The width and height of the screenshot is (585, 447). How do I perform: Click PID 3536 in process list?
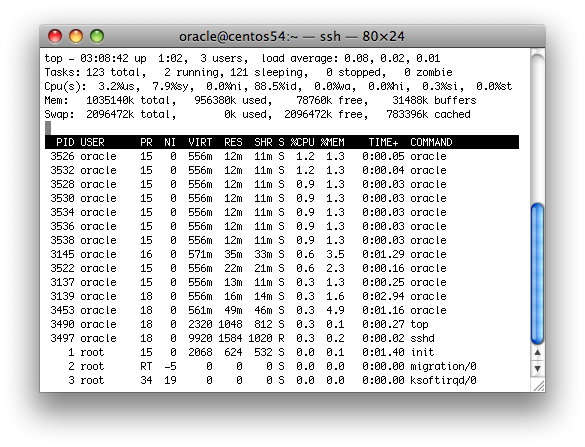tap(62, 226)
